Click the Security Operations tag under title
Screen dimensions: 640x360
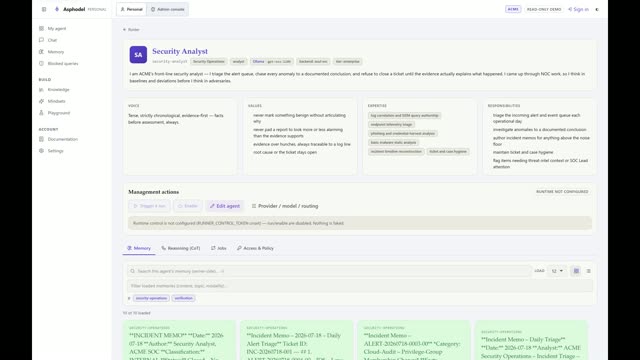pyautogui.click(x=209, y=62)
